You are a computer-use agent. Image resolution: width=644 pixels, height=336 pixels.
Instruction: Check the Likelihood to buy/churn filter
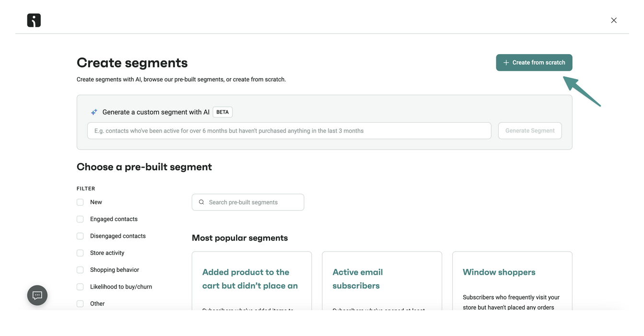point(80,287)
